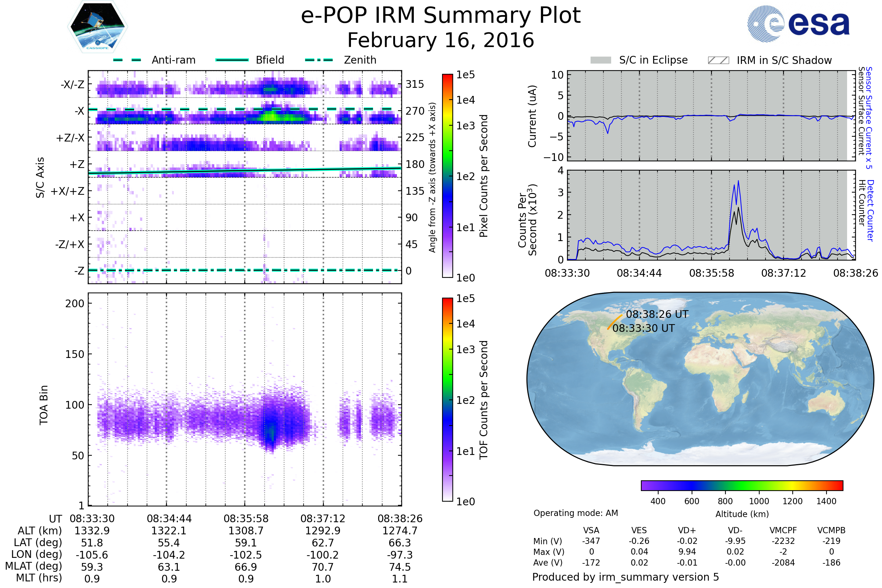The image size is (882, 588).
Task: Click the Anti-ram dashed line legend marker
Action: point(127,60)
